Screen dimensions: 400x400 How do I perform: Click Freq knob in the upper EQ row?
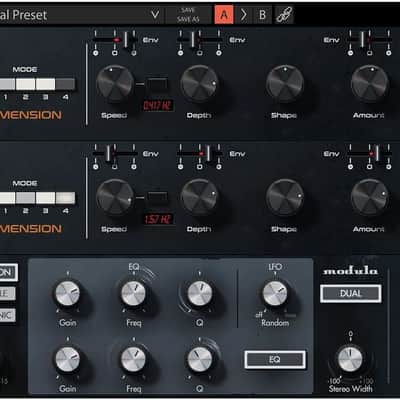point(134,294)
